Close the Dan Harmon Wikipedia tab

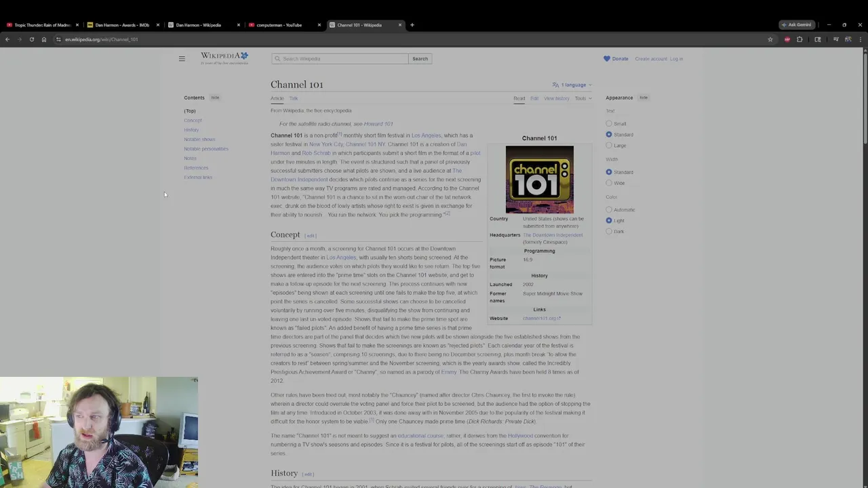pos(239,25)
